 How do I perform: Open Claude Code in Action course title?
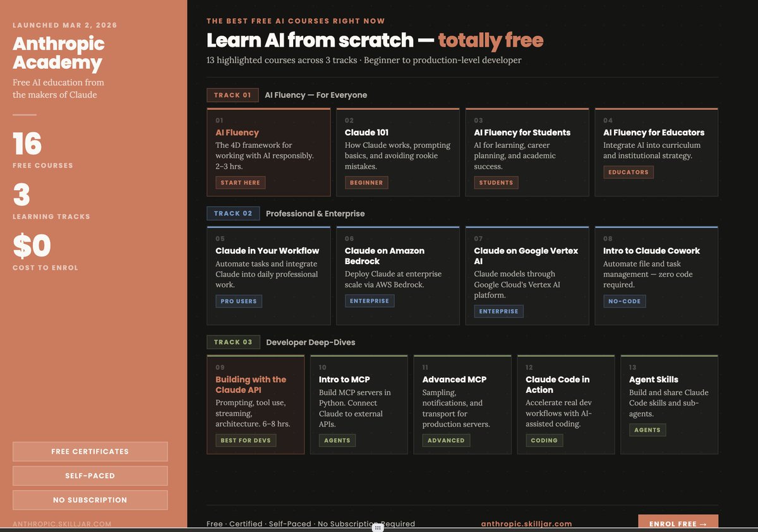coord(558,385)
